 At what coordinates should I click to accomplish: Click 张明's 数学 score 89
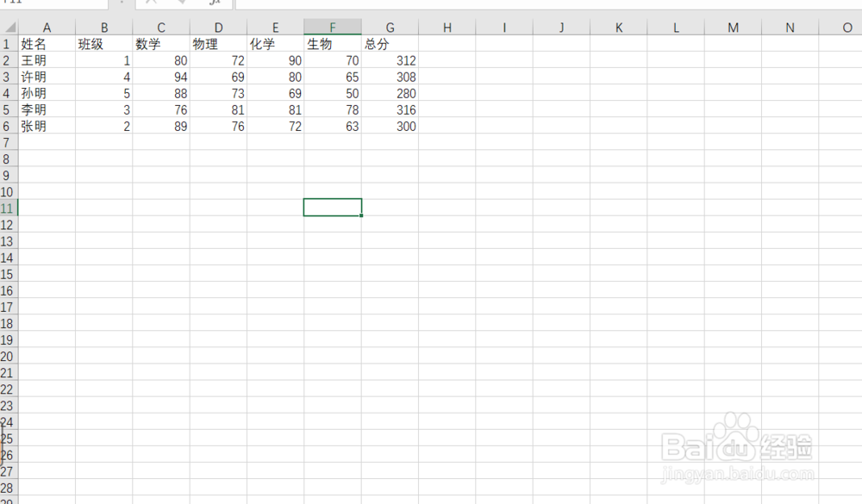pyautogui.click(x=161, y=126)
